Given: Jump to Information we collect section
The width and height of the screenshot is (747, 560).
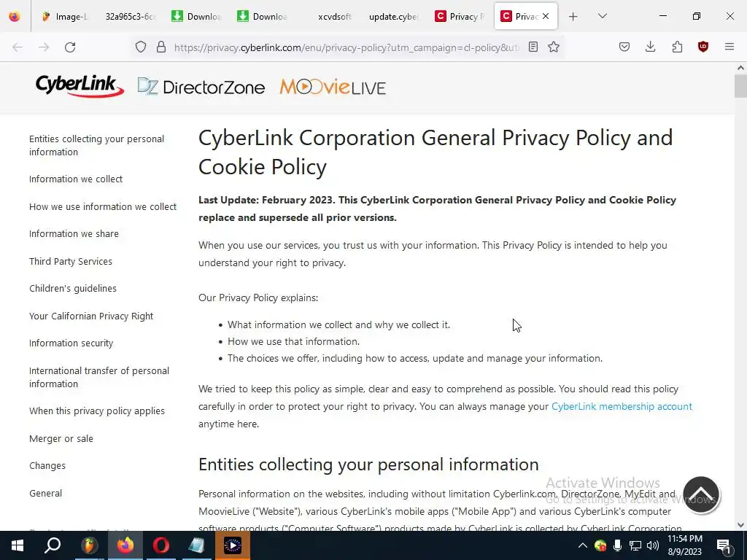Looking at the screenshot, I should click(x=76, y=179).
